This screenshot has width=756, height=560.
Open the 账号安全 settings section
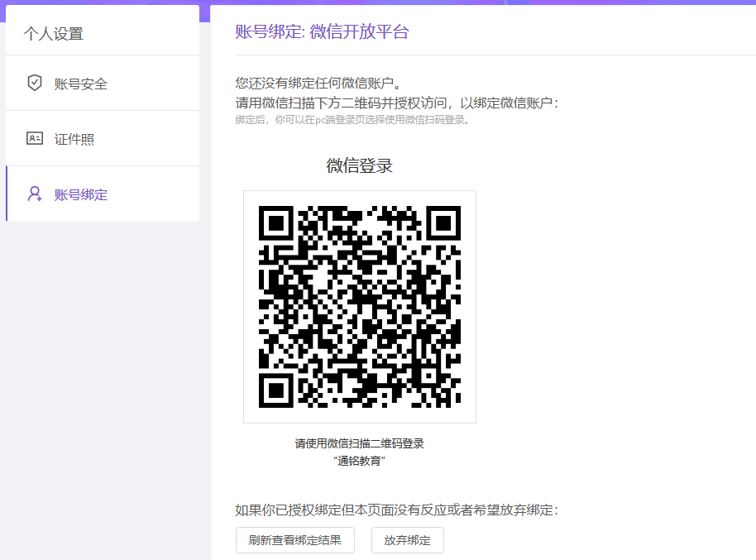coord(81,84)
